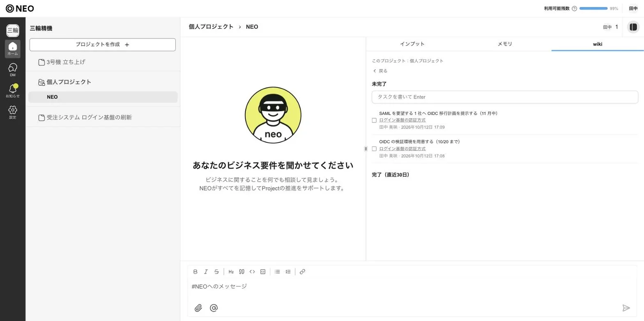Open the 田中 account button at top right
Screen dimensions: 644x321
coord(633,9)
